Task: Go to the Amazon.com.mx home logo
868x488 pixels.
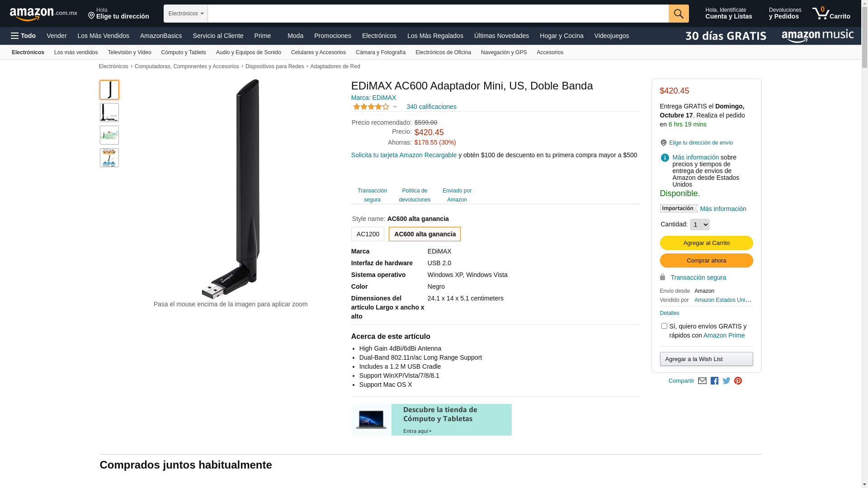Action: point(43,14)
